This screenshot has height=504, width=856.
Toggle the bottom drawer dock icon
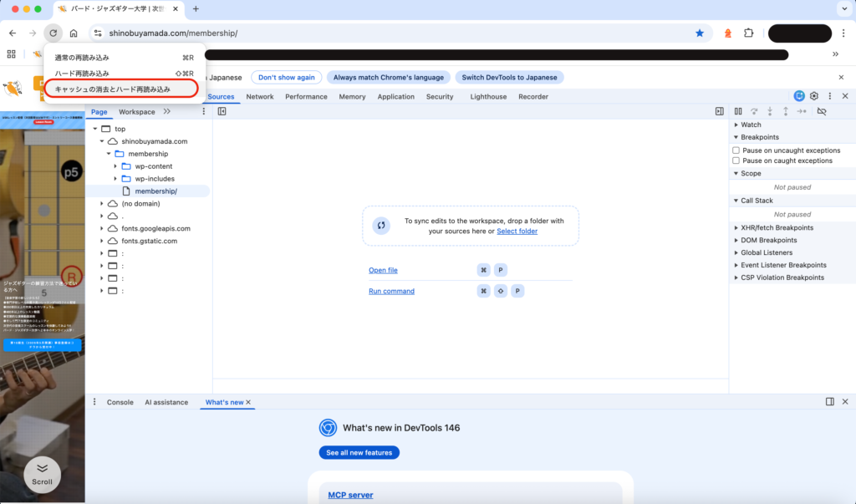[x=830, y=402]
